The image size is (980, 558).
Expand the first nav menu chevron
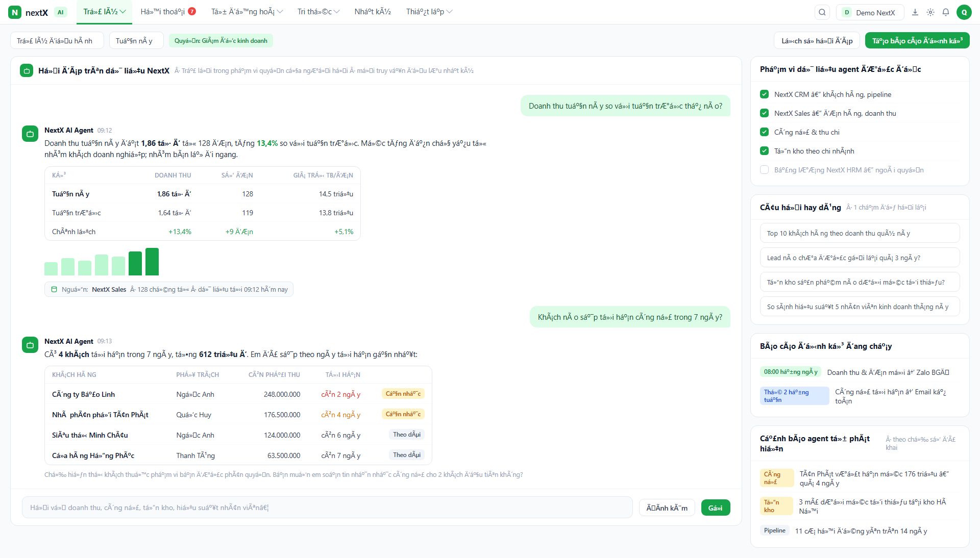tap(123, 12)
